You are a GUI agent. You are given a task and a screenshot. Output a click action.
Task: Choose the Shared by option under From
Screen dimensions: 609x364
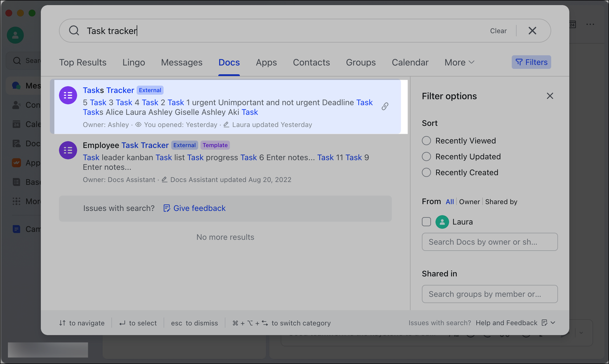coord(501,202)
